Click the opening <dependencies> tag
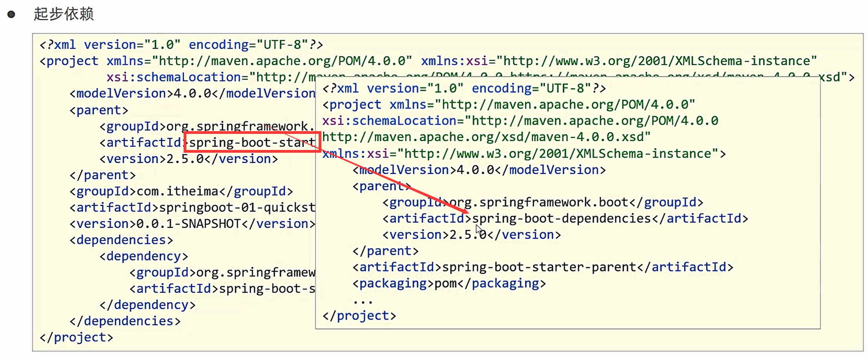Screen dimensions: 868x360 tap(121, 240)
